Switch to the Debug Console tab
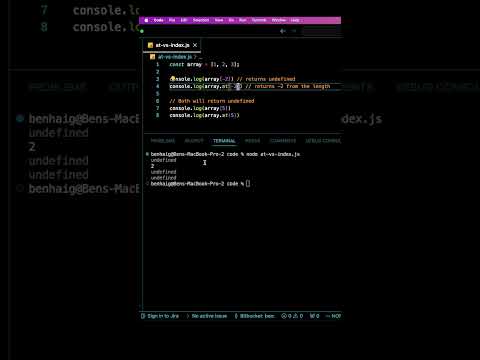The width and height of the screenshot is (480, 360). coord(323,141)
